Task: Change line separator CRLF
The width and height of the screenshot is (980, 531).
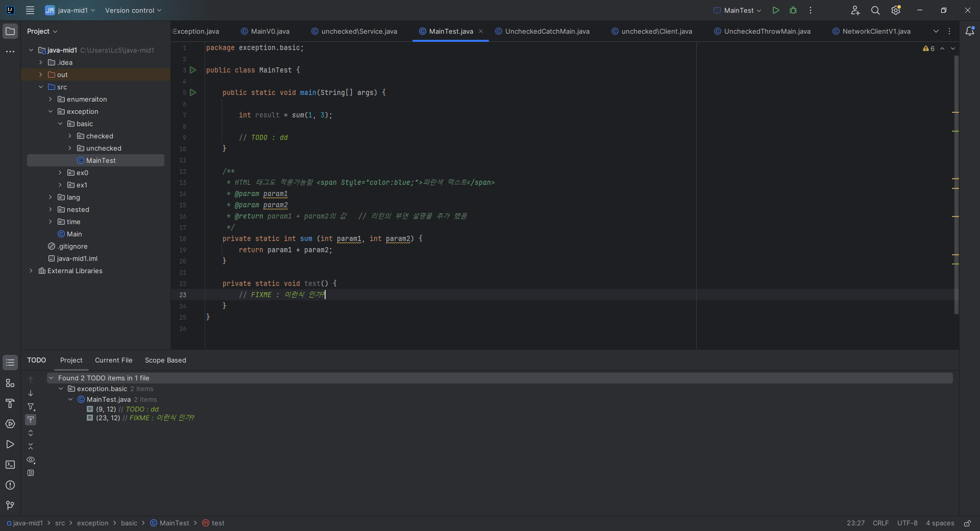Action: pos(880,523)
